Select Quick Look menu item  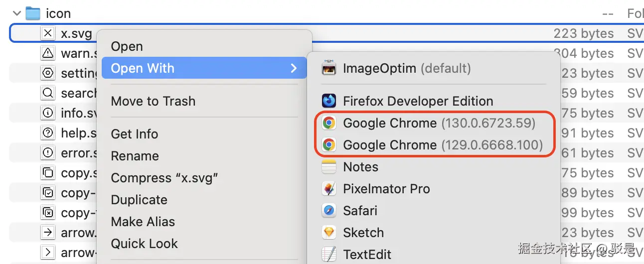click(144, 244)
